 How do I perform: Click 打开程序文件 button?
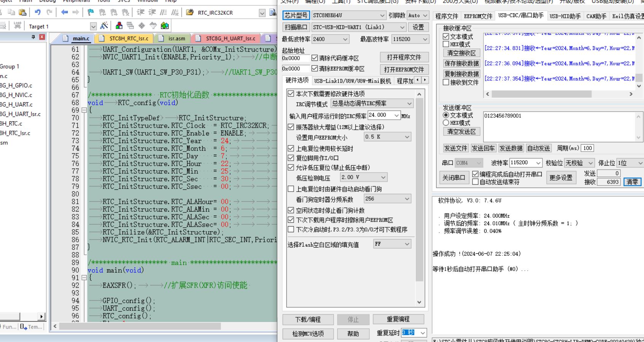point(404,57)
